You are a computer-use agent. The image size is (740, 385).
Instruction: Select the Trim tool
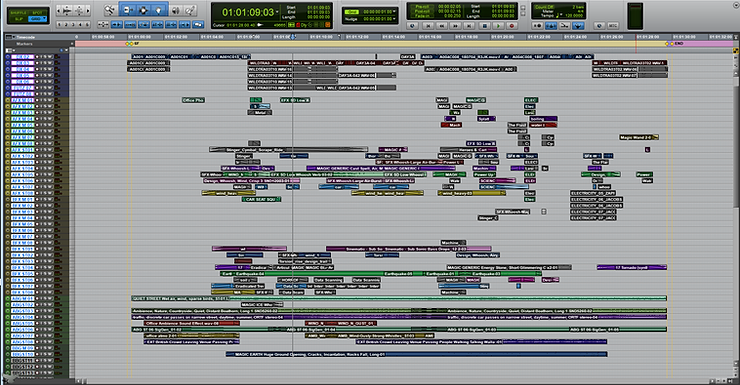[x=128, y=10]
